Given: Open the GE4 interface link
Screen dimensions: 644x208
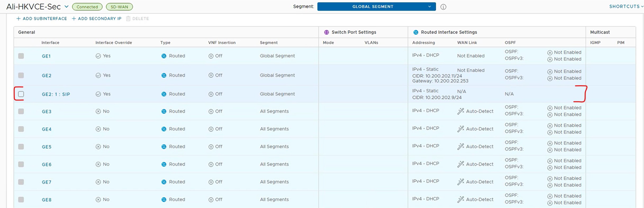Looking at the screenshot, I should (x=47, y=129).
